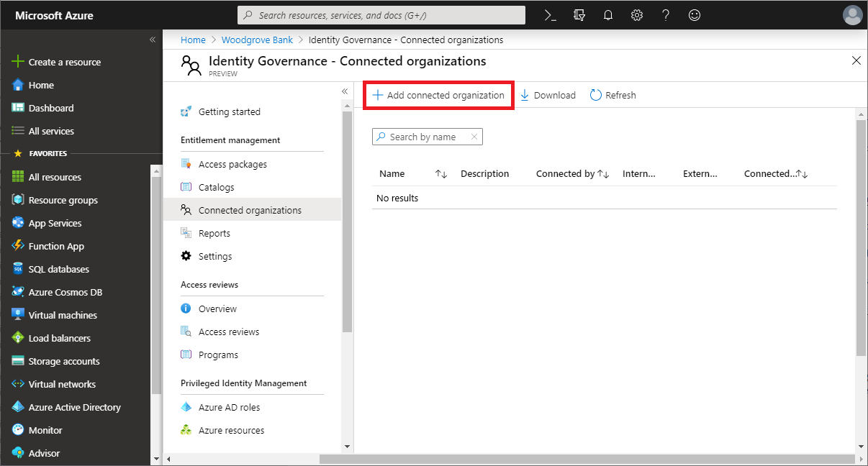Screen dimensions: 868x466
Task: Click the Description column header
Action: [484, 174]
